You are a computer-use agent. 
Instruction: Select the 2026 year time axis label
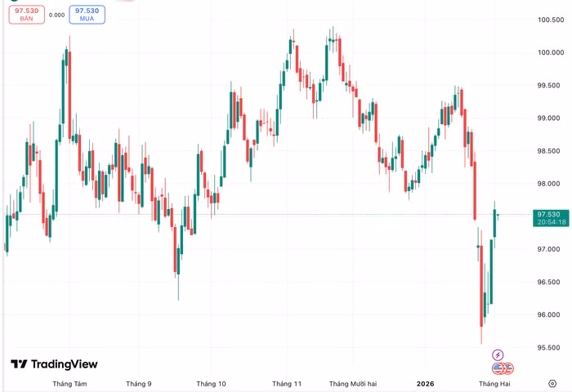coord(426,384)
